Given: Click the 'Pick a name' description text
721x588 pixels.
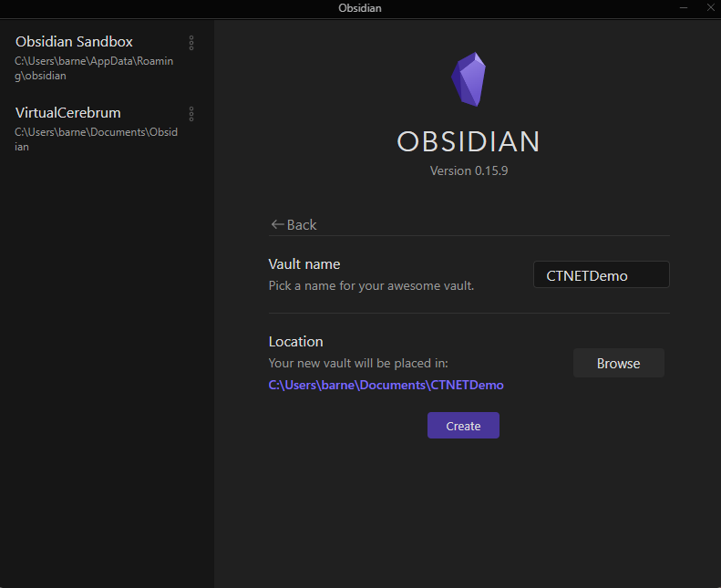Looking at the screenshot, I should pyautogui.click(x=371, y=285).
